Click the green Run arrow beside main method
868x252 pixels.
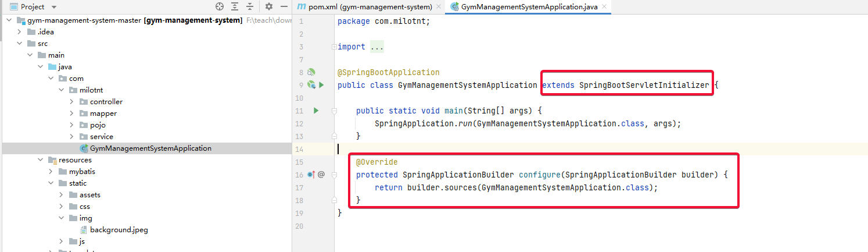tap(316, 111)
